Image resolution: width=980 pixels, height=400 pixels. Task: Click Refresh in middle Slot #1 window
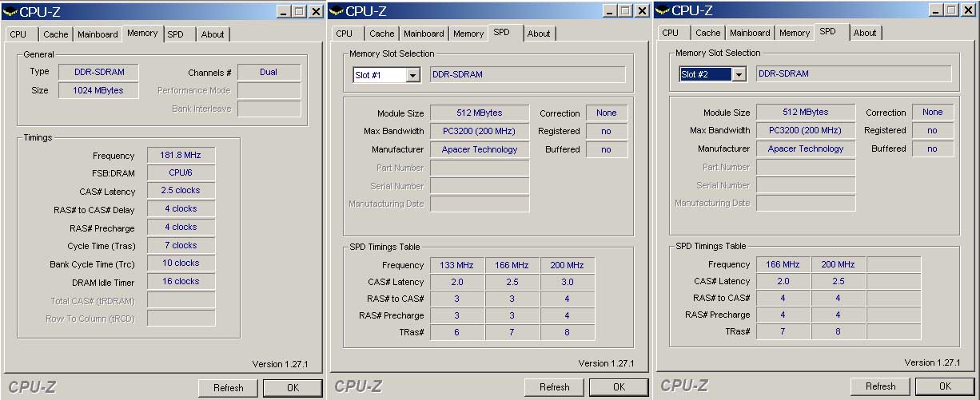click(x=554, y=387)
